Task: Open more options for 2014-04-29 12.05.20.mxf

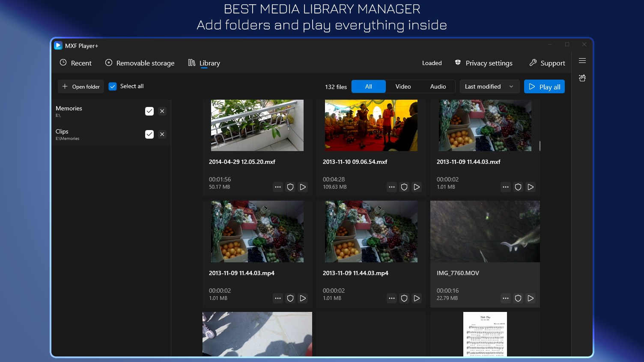Action: coord(278,187)
